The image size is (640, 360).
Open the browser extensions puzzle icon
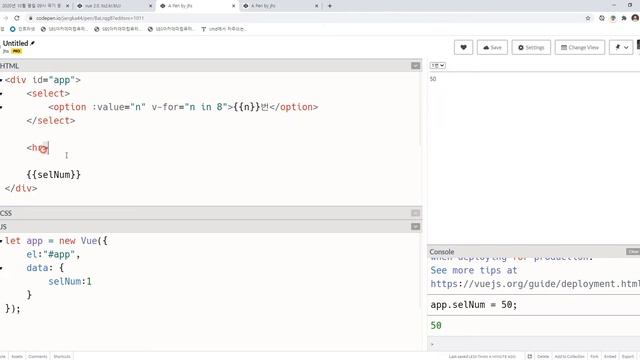(624, 18)
